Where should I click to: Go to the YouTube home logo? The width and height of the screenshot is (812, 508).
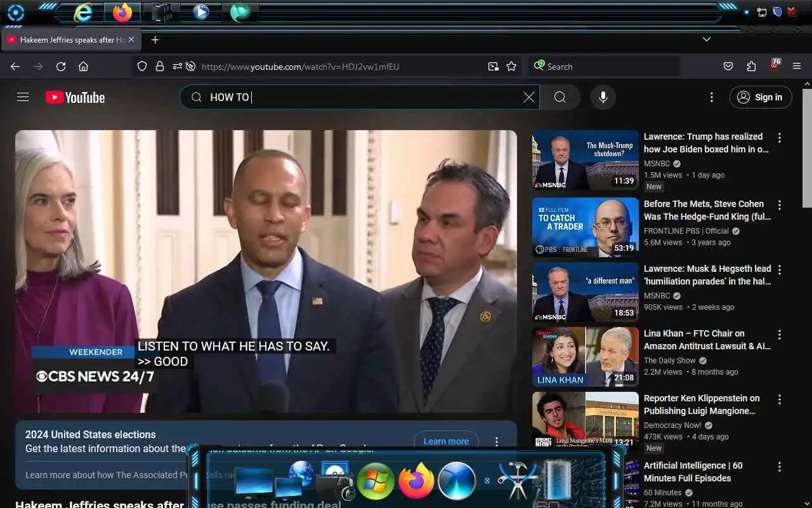(75, 97)
